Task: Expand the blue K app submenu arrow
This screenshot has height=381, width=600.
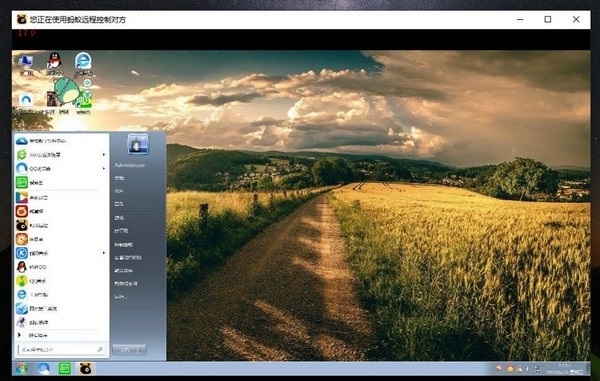Action: pos(104,253)
